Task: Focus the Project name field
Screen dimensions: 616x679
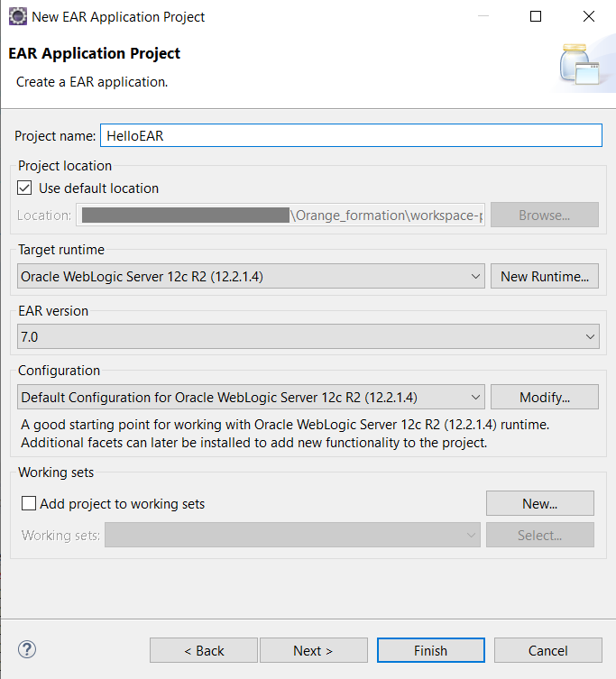Action: (351, 135)
